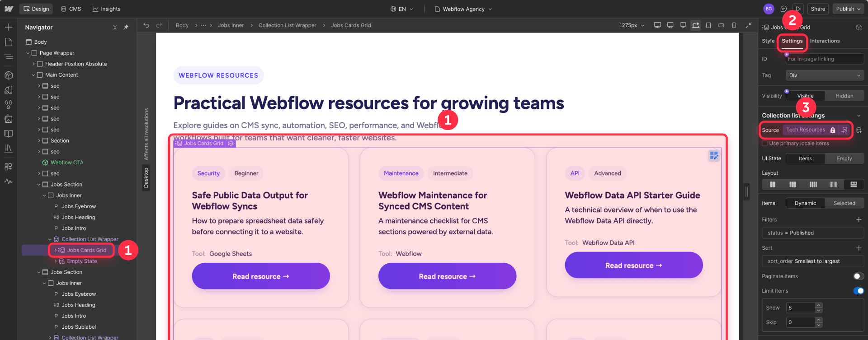Collapse the Main Content tree node

tap(33, 75)
